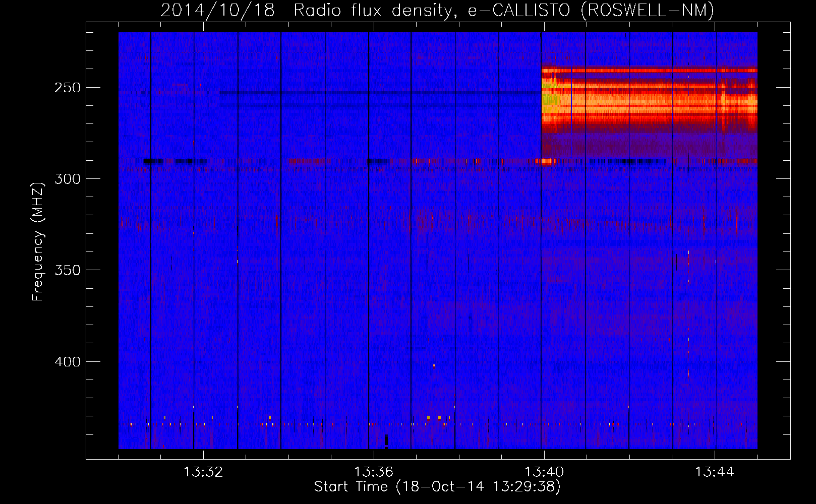The width and height of the screenshot is (816, 504).
Task: Click the 300 frequency tick label
Action: coord(68,179)
